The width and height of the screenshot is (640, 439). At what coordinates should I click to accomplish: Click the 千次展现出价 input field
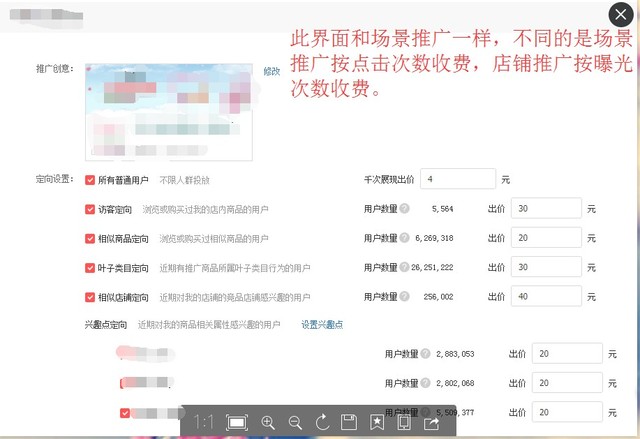(458, 179)
